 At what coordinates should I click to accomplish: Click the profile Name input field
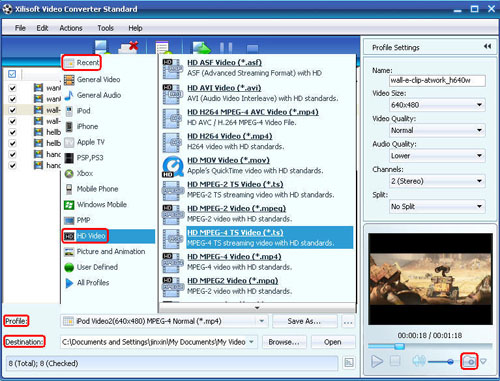tap(437, 81)
